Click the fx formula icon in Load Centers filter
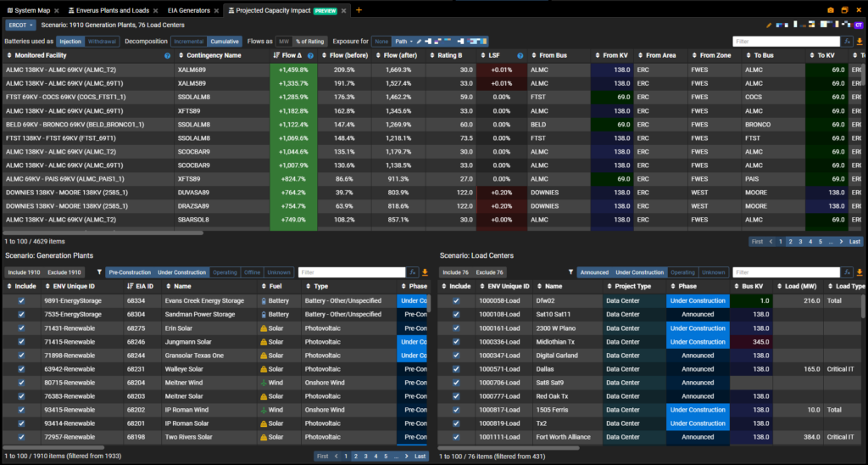This screenshot has width=868, height=465. coord(849,272)
